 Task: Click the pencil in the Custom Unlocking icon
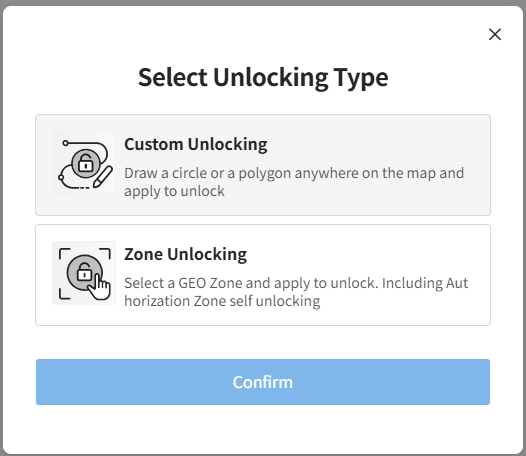103,176
